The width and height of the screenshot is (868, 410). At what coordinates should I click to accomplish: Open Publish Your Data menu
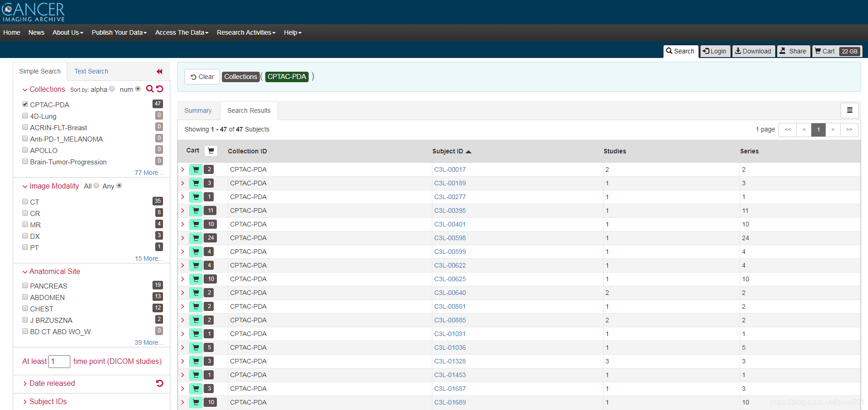[119, 32]
